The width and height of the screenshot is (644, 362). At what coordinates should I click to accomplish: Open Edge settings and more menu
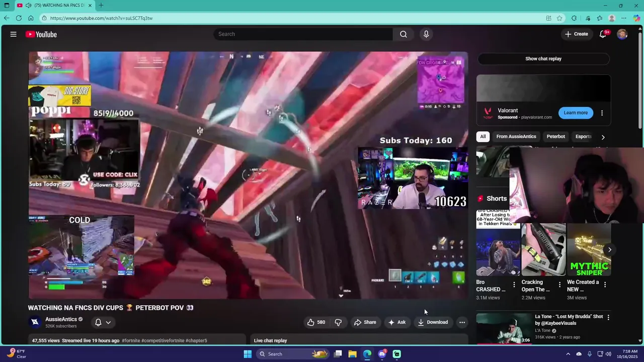624,18
